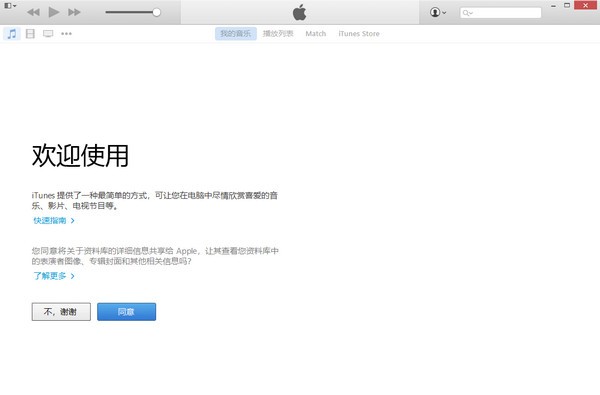Screen dimensions: 600x395
Task: Select the Music library note icon
Action: (x=12, y=34)
